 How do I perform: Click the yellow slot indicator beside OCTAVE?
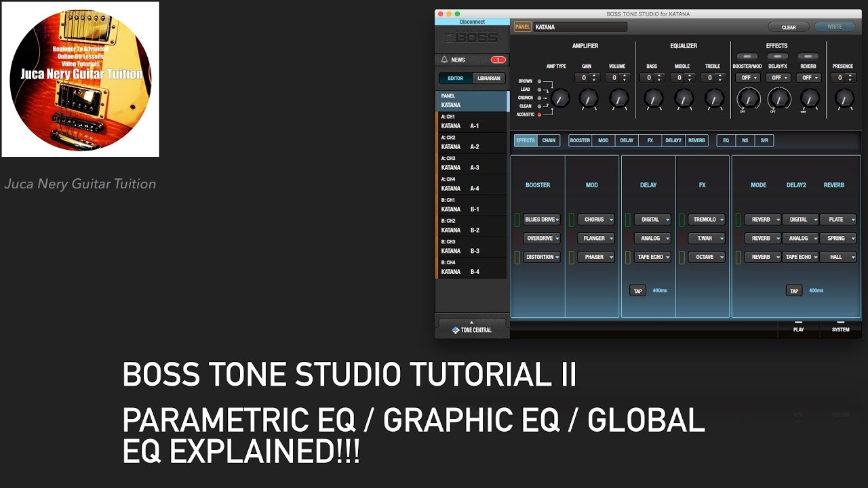pyautogui.click(x=682, y=257)
